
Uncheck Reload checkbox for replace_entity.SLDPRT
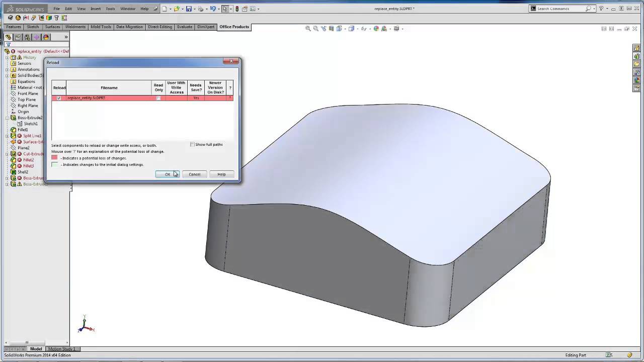59,98
